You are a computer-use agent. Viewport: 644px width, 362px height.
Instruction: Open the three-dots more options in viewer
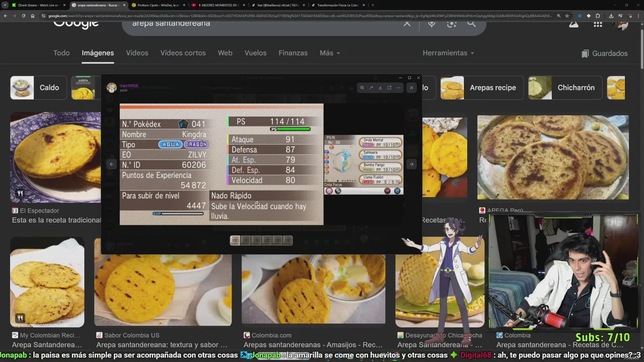[398, 87]
